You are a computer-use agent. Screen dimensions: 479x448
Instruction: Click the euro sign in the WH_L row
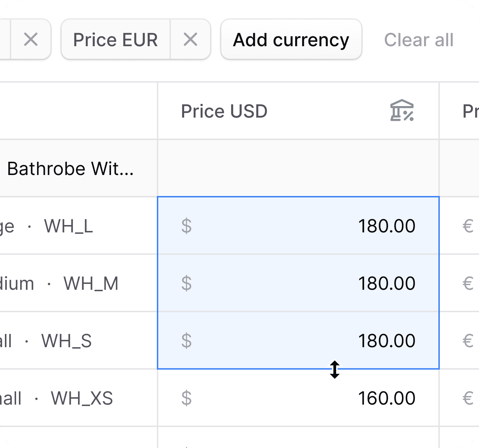coord(468,226)
